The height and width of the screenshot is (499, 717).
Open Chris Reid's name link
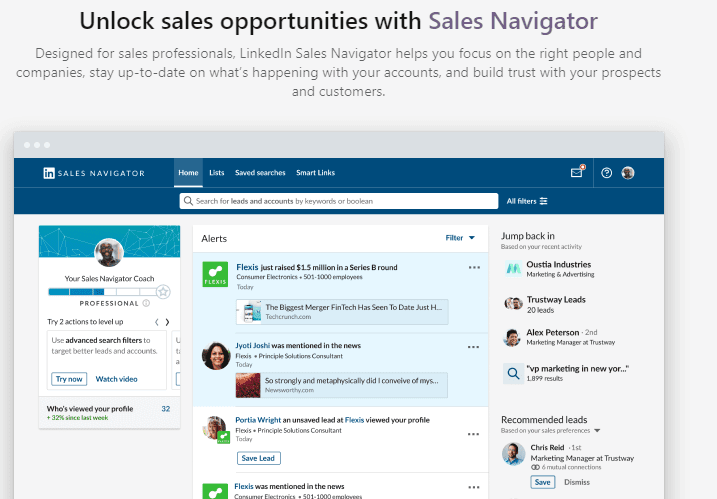[x=547, y=447]
